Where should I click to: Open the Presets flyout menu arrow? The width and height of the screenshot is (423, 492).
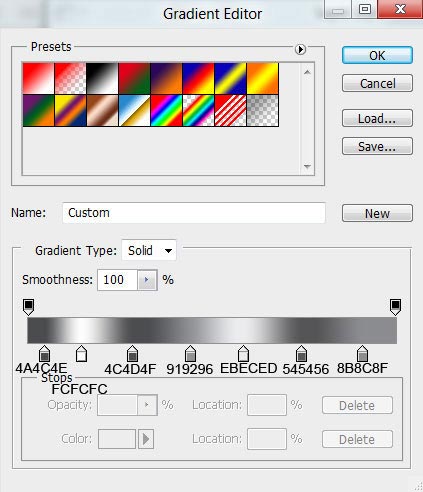[300, 49]
